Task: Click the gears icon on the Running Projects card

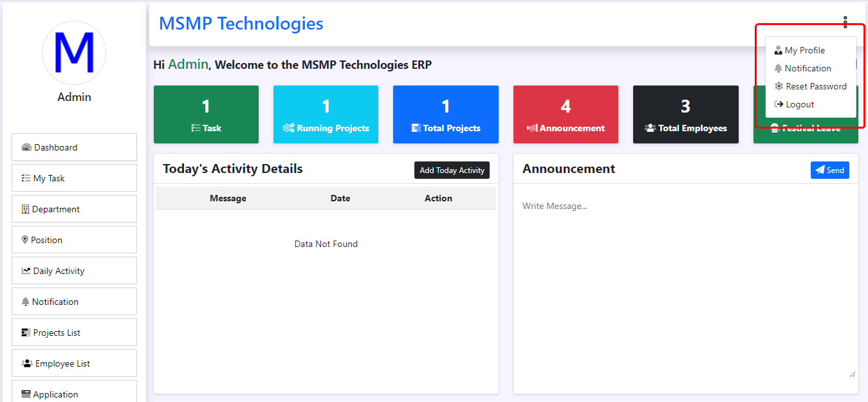Action: coord(289,128)
